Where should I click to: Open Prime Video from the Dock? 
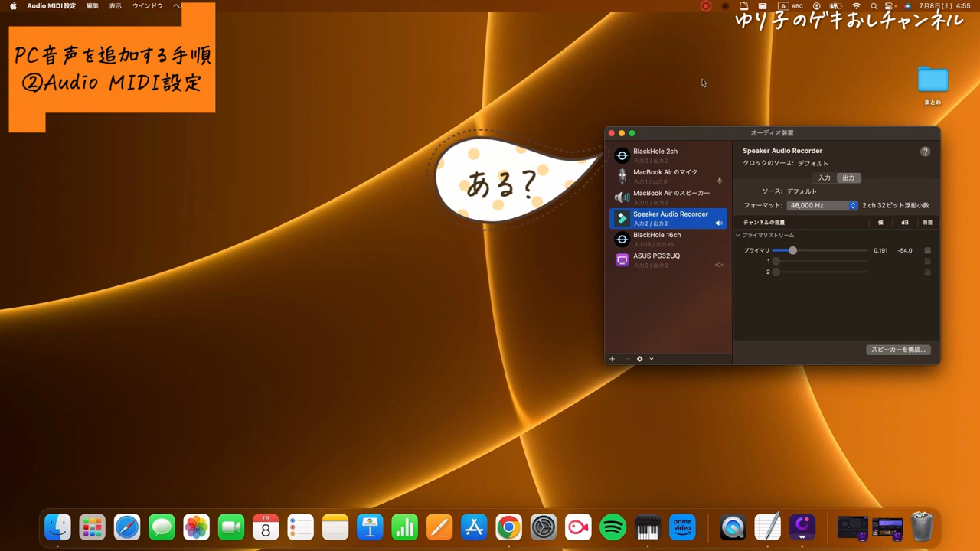(682, 527)
